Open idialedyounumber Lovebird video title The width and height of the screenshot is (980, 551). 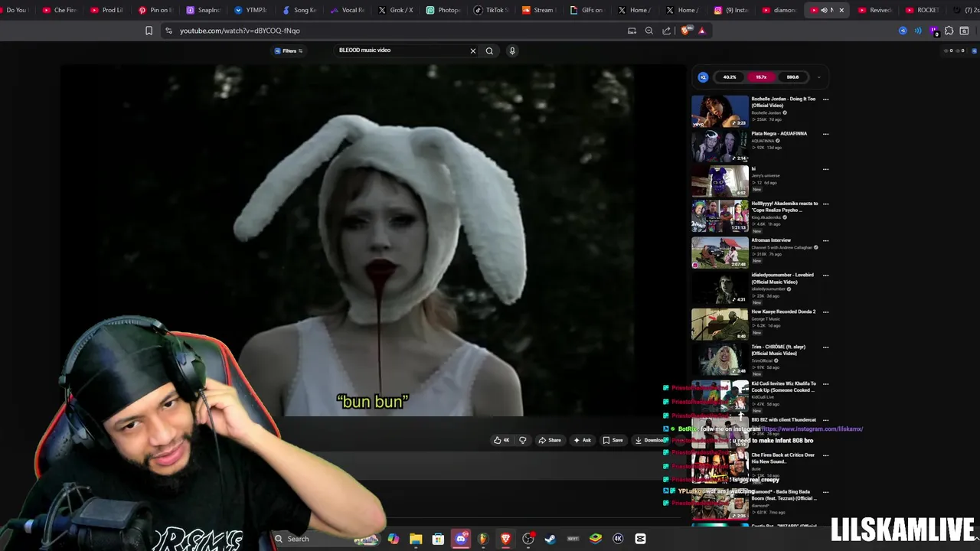[x=782, y=278]
